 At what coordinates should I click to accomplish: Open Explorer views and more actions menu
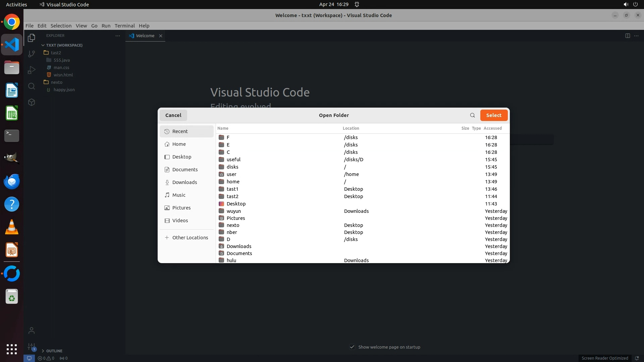[x=118, y=36]
